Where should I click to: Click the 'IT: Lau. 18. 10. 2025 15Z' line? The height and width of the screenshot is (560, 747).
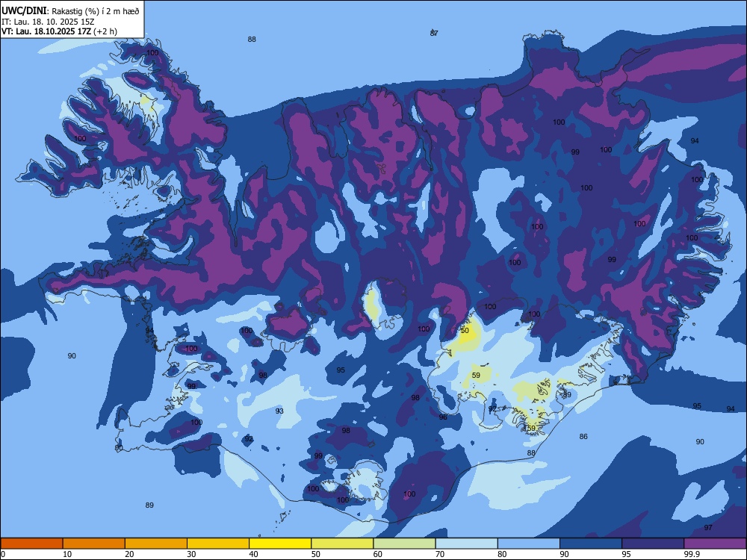[48, 22]
